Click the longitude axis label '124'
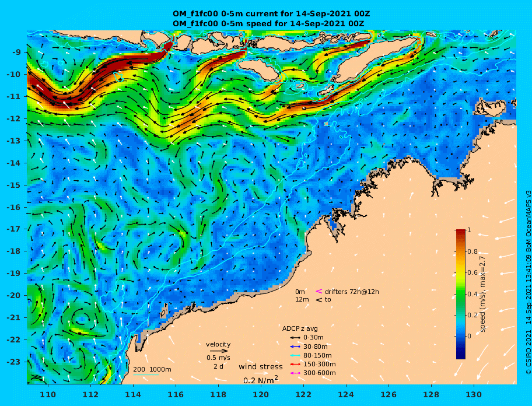Viewport: 532px width, 406px height. [346, 394]
